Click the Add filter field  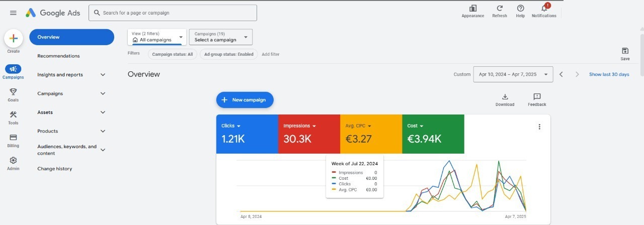tap(271, 54)
